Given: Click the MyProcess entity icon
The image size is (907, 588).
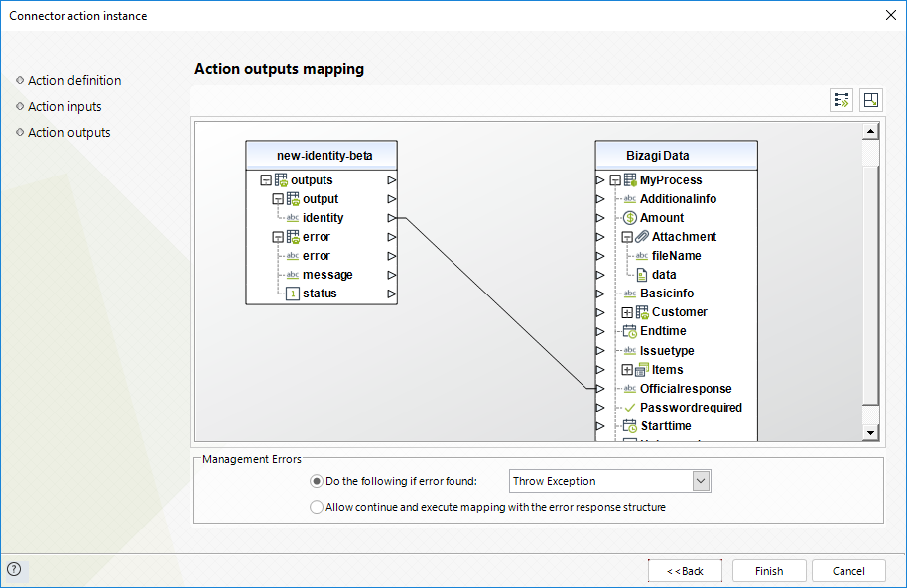Looking at the screenshot, I should 630,180.
